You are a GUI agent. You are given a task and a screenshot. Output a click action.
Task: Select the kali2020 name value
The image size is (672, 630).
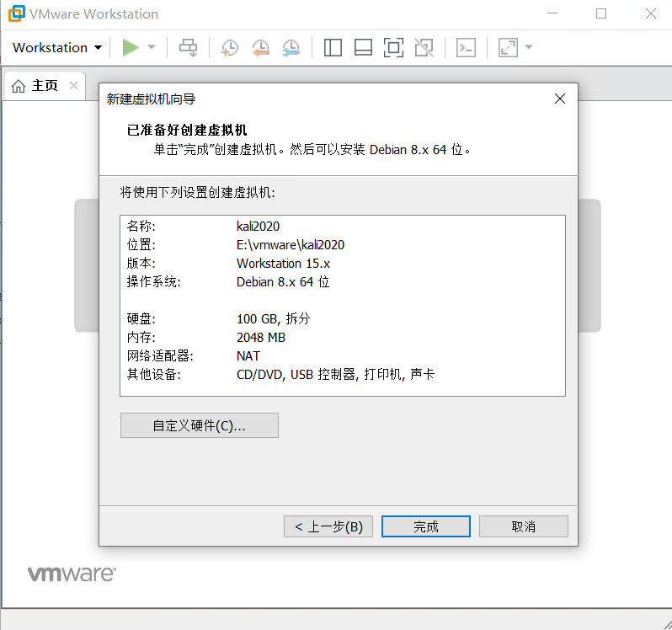click(x=258, y=227)
